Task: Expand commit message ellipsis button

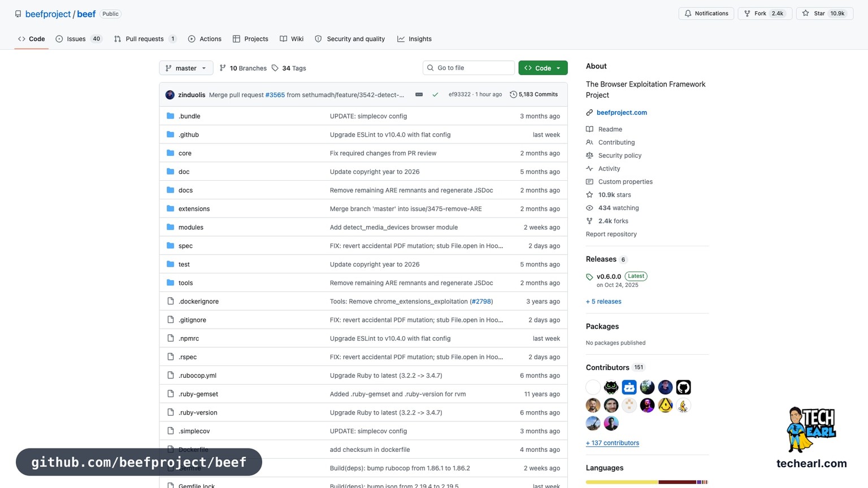Action: 419,94
